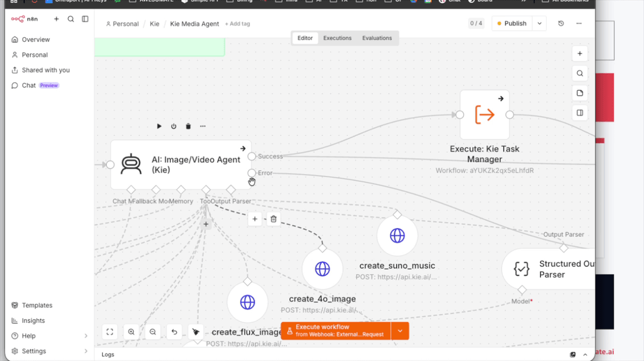Open the Logs panel
The image size is (644, 361).
click(108, 355)
